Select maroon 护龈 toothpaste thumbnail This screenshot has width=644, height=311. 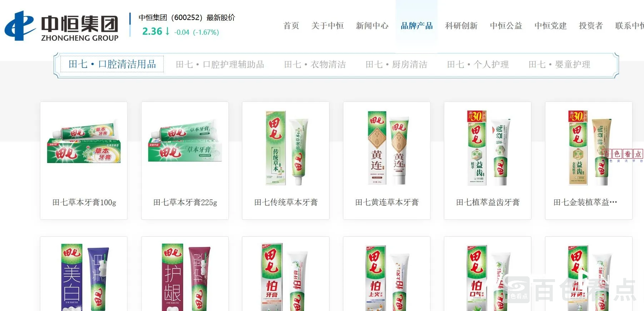coord(185,277)
